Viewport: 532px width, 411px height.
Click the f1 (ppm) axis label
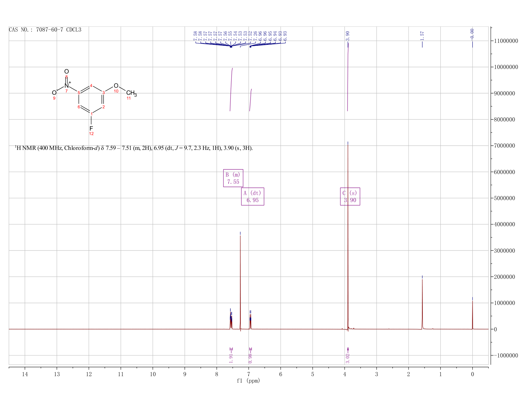[248, 381]
